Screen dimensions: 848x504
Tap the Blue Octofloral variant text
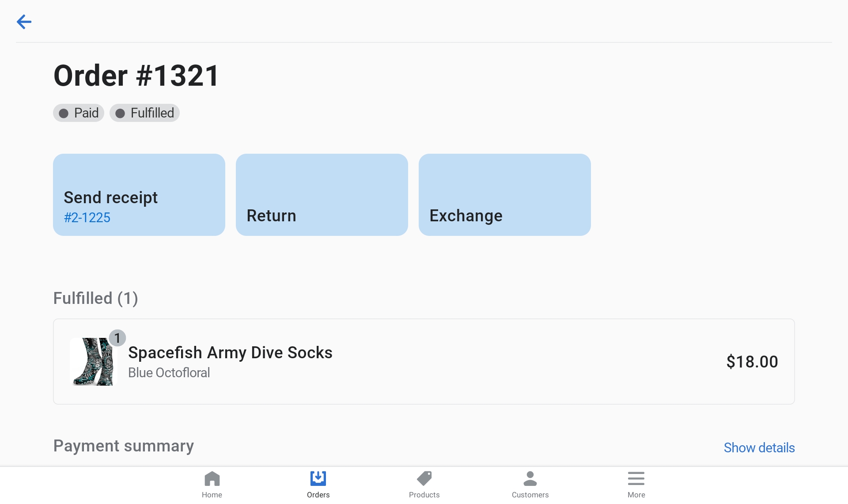(169, 373)
